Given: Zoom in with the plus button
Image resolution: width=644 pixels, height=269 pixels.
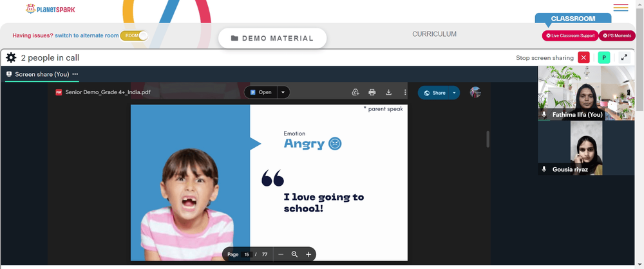Looking at the screenshot, I should 308,255.
